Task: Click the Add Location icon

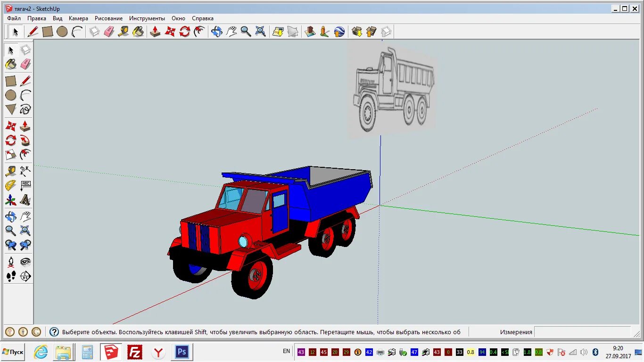Action: pos(278,32)
